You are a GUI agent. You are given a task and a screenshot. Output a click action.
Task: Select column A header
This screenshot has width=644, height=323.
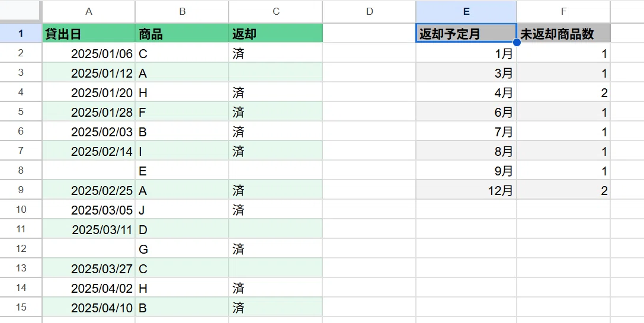pyautogui.click(x=89, y=11)
